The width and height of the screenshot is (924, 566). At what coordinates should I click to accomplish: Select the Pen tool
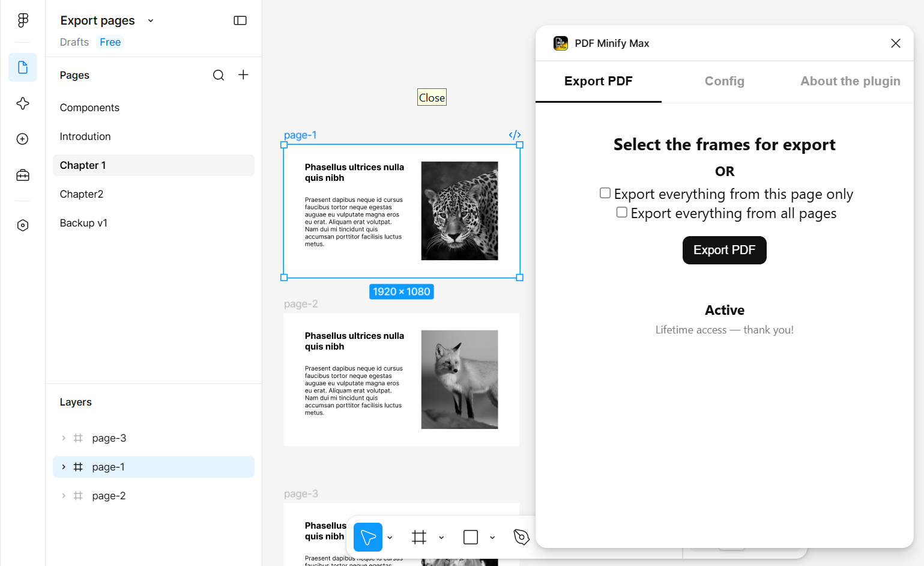522,537
